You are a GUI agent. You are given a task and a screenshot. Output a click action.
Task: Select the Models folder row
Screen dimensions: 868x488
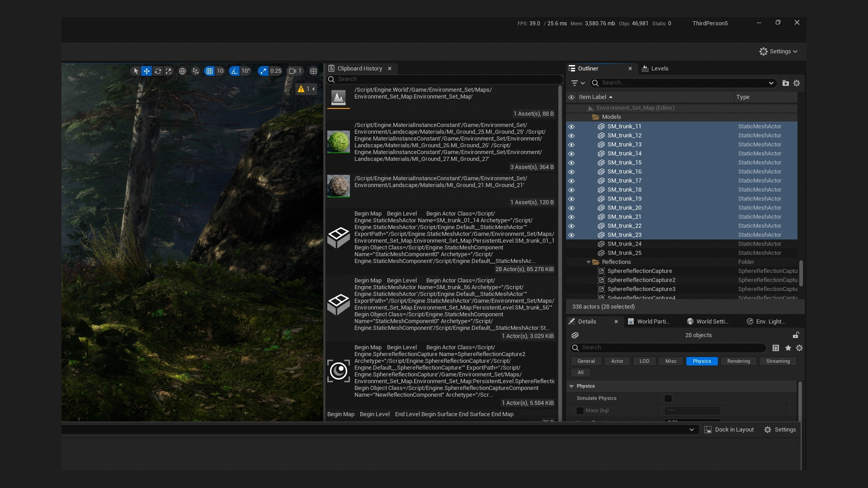click(x=682, y=117)
